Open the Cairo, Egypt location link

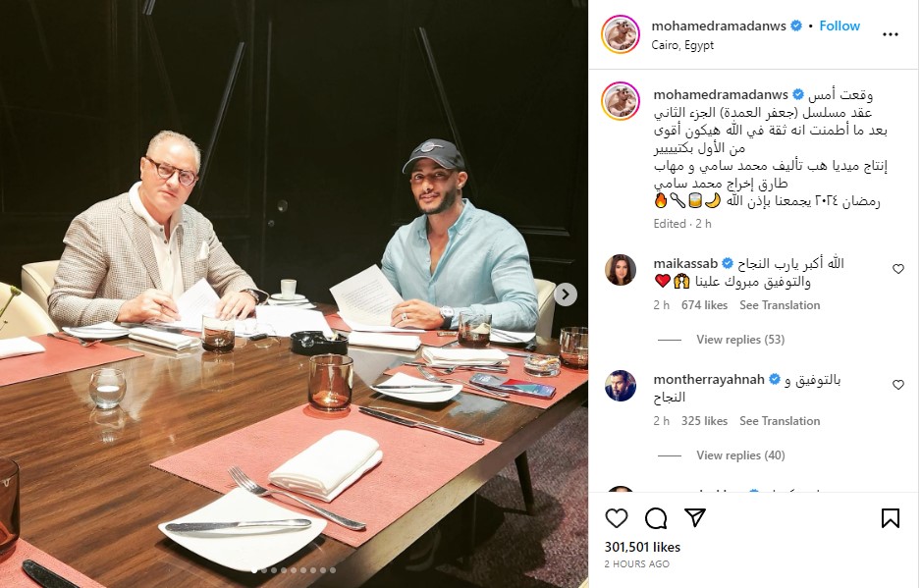click(682, 45)
